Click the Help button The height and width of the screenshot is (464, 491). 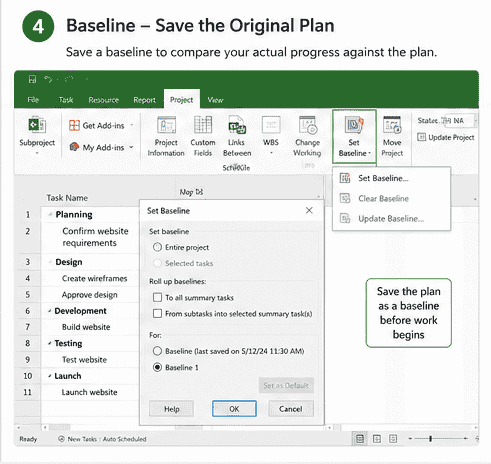pyautogui.click(x=171, y=409)
